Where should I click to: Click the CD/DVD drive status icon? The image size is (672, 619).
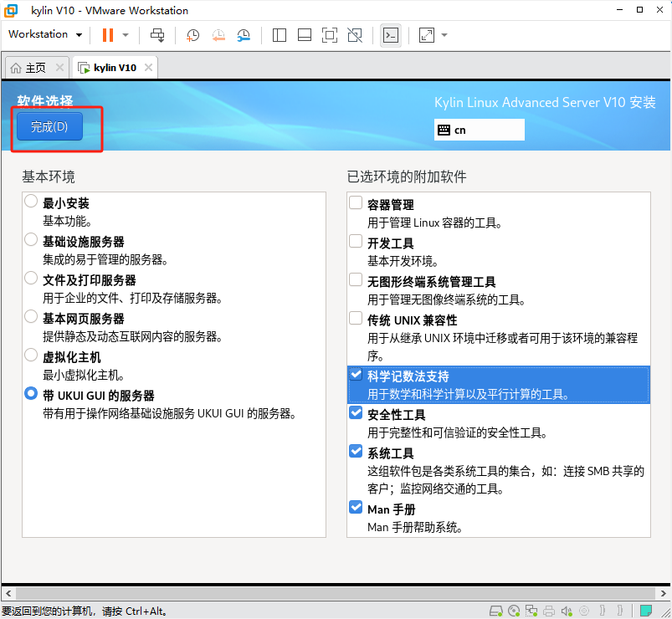[514, 611]
